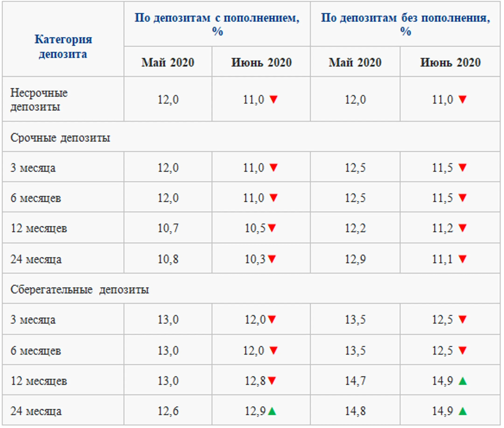Click the 14,7 value cell

(355, 381)
